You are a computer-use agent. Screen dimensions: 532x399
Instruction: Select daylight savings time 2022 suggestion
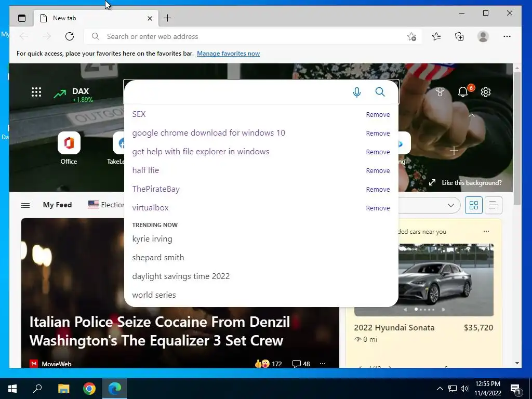[x=181, y=276]
